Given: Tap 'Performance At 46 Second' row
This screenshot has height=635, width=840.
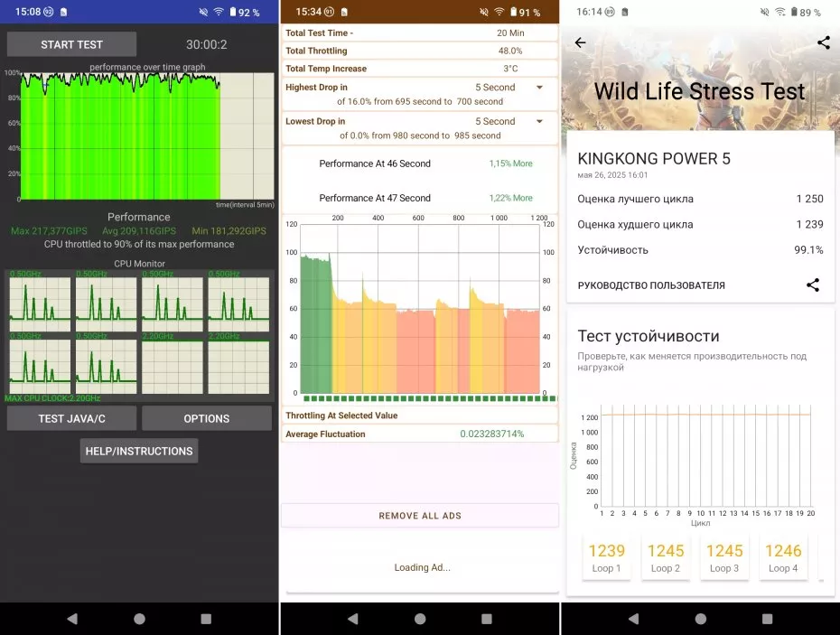Looking at the screenshot, I should pos(419,163).
